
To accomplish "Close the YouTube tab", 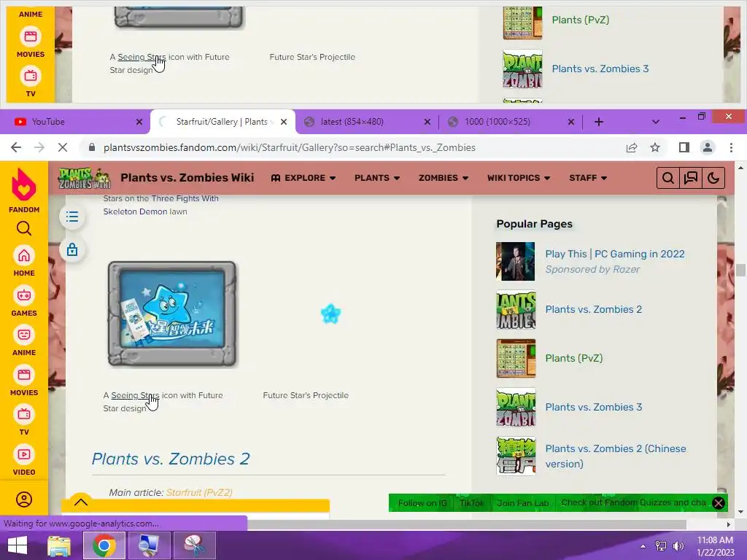I will click(x=139, y=122).
